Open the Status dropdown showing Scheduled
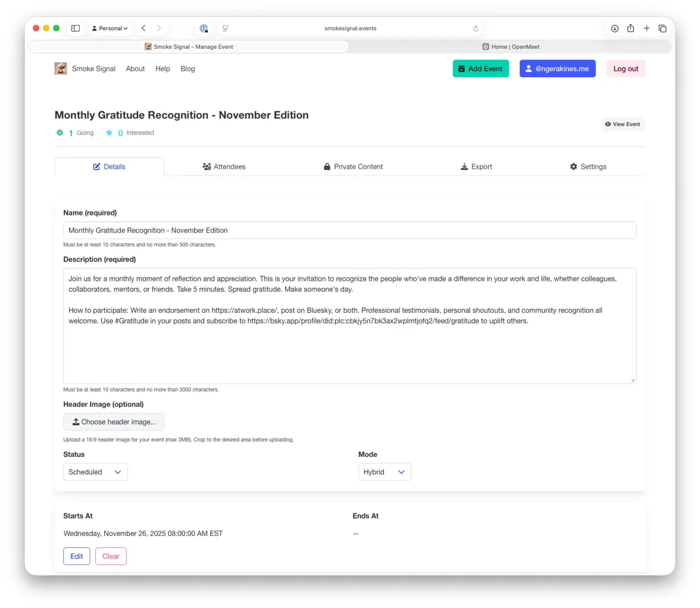This screenshot has height=608, width=700. tap(95, 472)
